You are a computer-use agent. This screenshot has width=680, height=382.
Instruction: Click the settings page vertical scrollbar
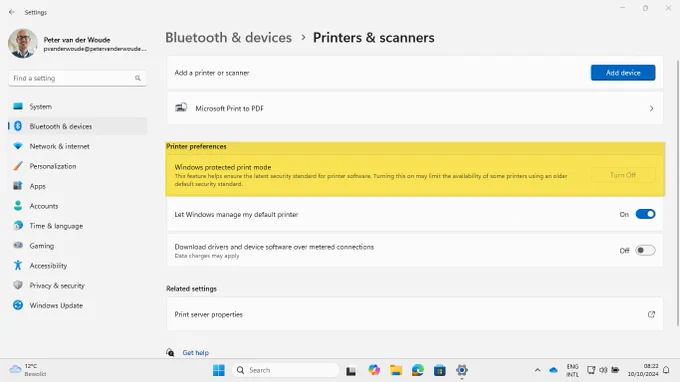tap(678, 193)
